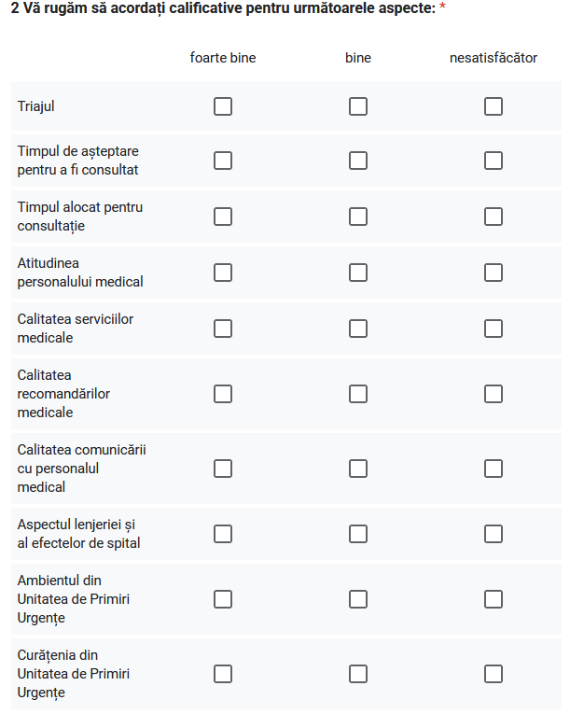Mark Atitudinea personalului medical 'nesatisfăcător'
The height and width of the screenshot is (728, 584).
click(494, 273)
